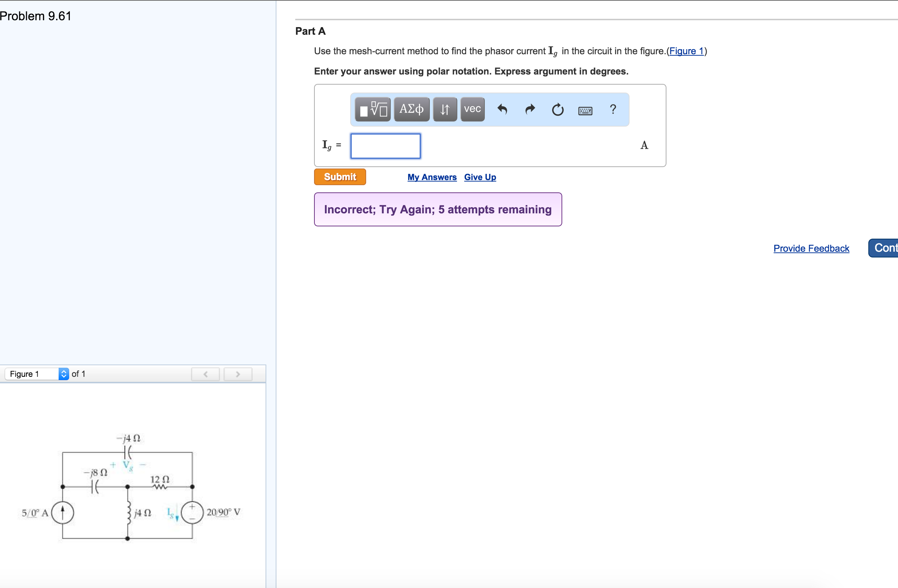This screenshot has height=588, width=898.
Task: Click the question mark help icon
Action: 613,109
